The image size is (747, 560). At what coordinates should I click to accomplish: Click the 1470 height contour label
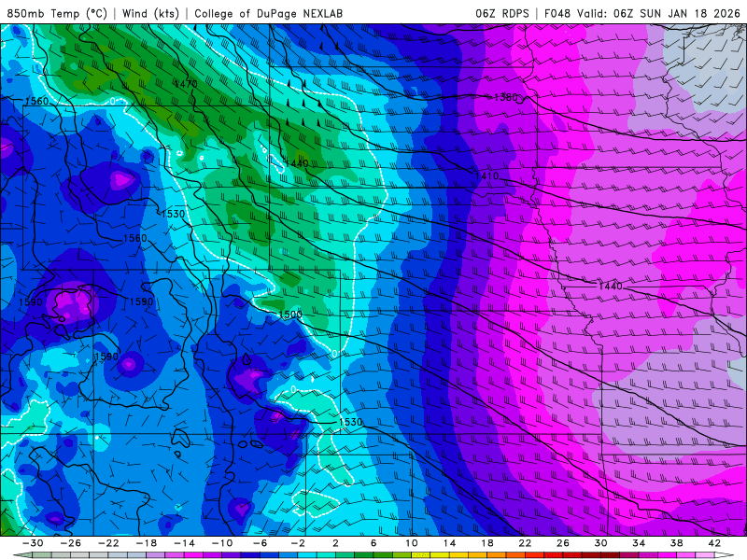point(186,84)
